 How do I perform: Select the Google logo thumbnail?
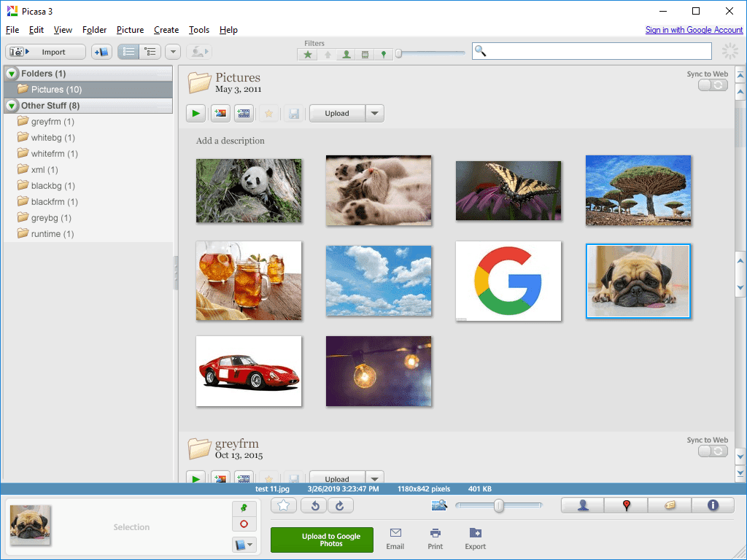pyautogui.click(x=508, y=281)
